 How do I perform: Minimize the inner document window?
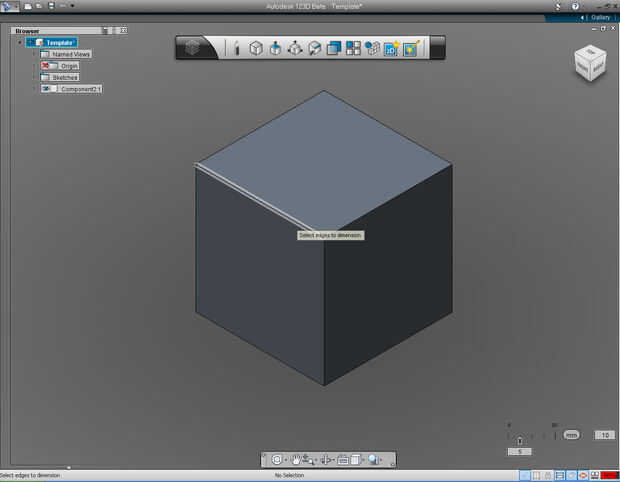tap(594, 28)
